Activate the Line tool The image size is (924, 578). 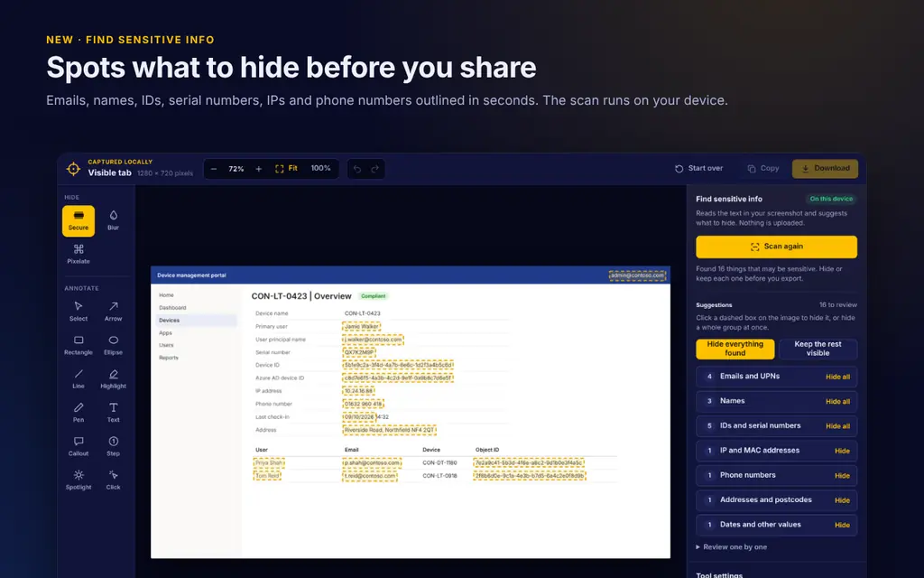pos(79,379)
